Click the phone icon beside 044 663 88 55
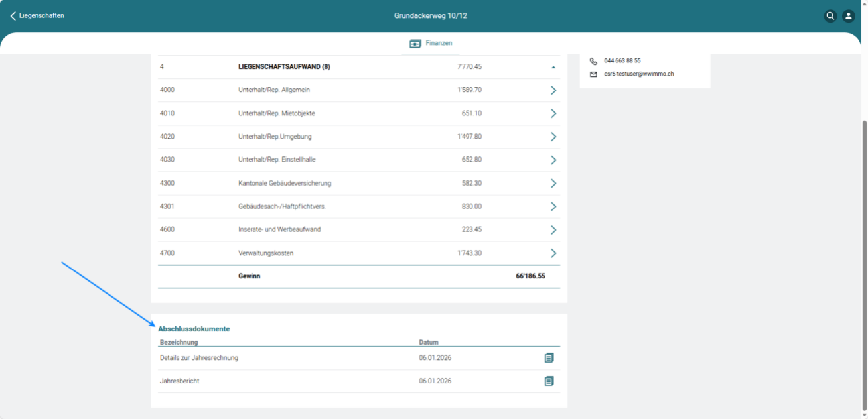This screenshot has width=868, height=419. (x=593, y=61)
